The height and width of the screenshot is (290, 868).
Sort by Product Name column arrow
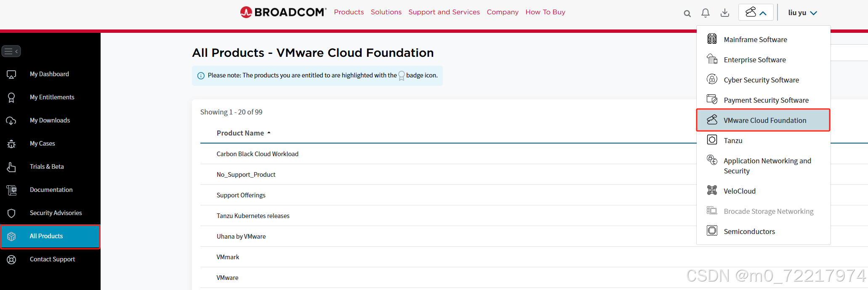269,133
